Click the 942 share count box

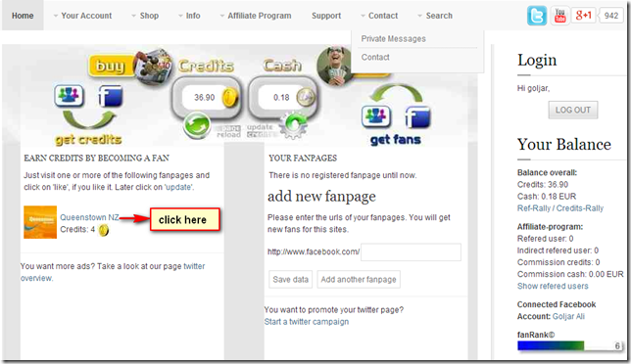610,16
